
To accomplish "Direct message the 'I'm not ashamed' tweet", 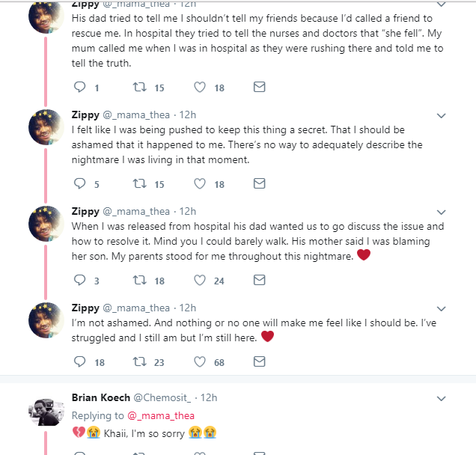I will pyautogui.click(x=259, y=361).
